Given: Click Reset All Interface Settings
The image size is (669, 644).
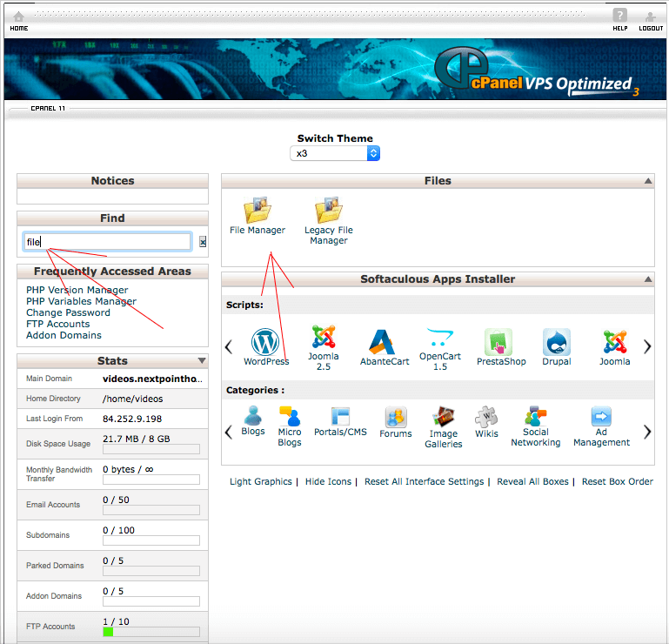Looking at the screenshot, I should coord(424,481).
